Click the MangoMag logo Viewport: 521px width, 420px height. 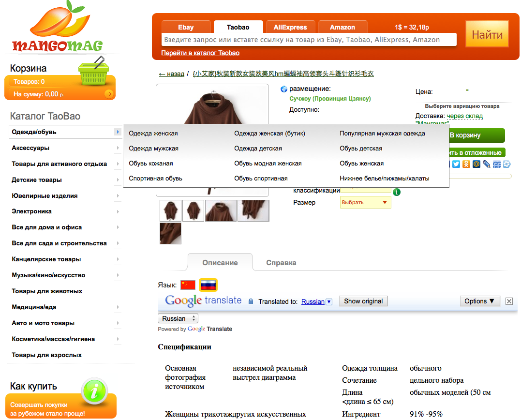[x=58, y=27]
